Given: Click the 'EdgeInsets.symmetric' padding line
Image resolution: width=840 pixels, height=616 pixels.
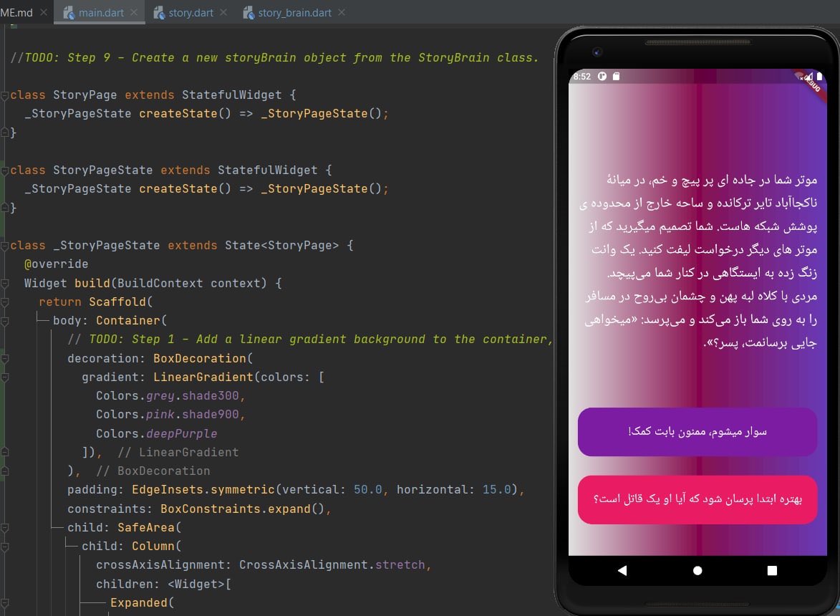Looking at the screenshot, I should [296, 490].
